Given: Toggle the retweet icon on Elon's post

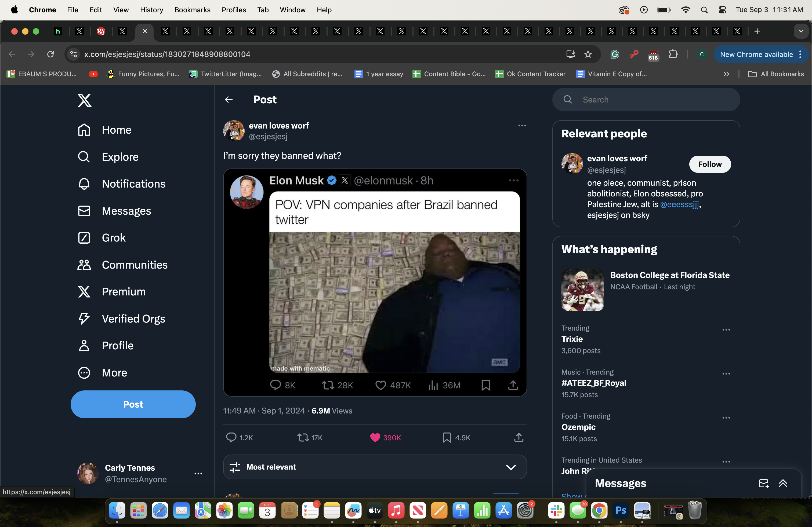Looking at the screenshot, I should [327, 385].
